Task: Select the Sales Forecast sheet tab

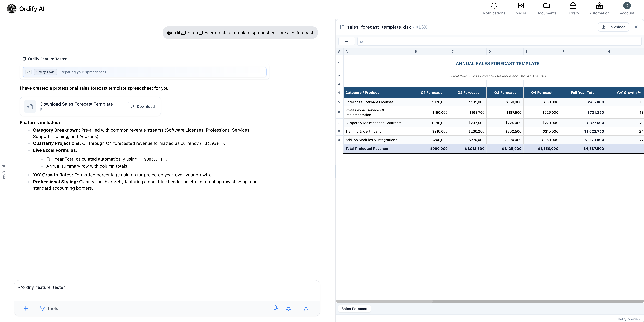Action: [x=354, y=309]
